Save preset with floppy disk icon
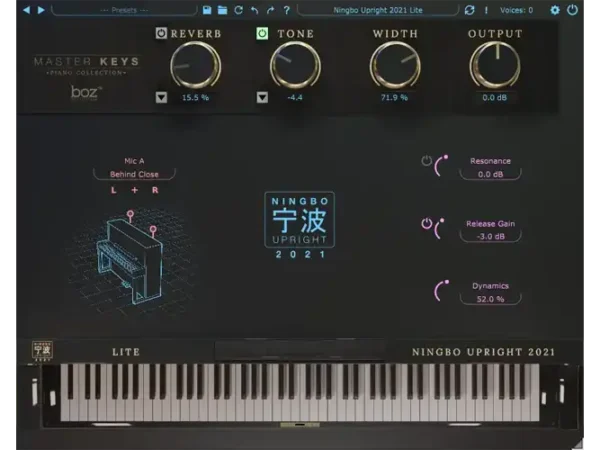This screenshot has width=600, height=450. pyautogui.click(x=207, y=10)
